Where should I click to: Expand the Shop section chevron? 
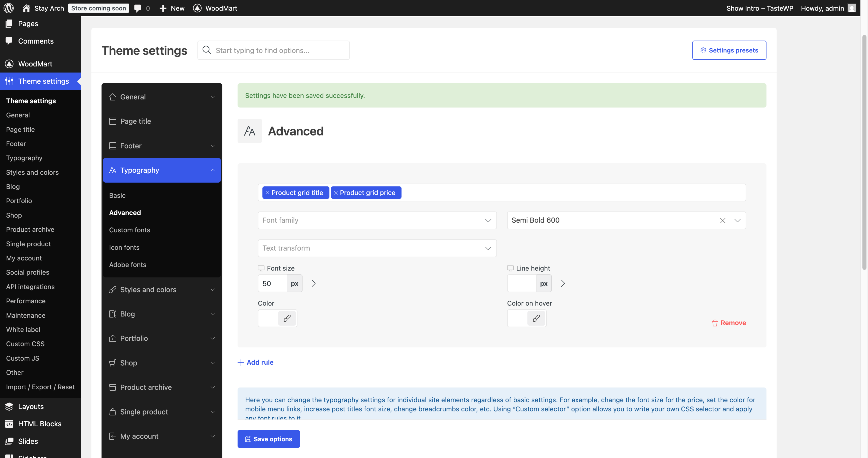pos(213,363)
